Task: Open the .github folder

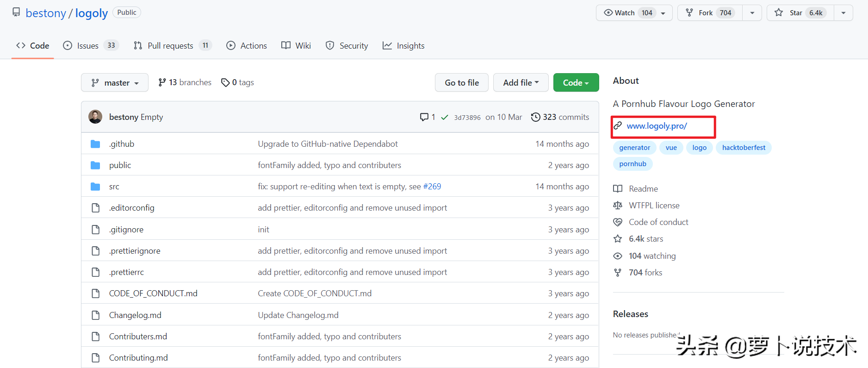Action: [122, 144]
